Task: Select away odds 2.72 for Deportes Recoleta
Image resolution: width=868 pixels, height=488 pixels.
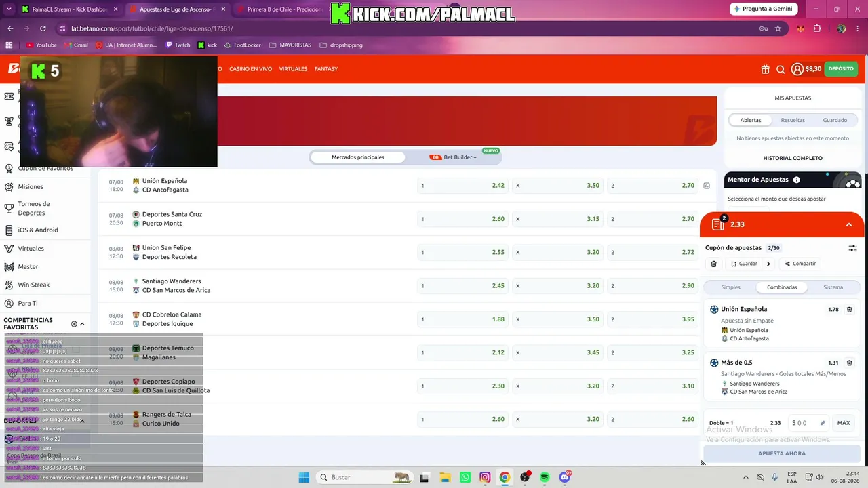Action: 652,252
